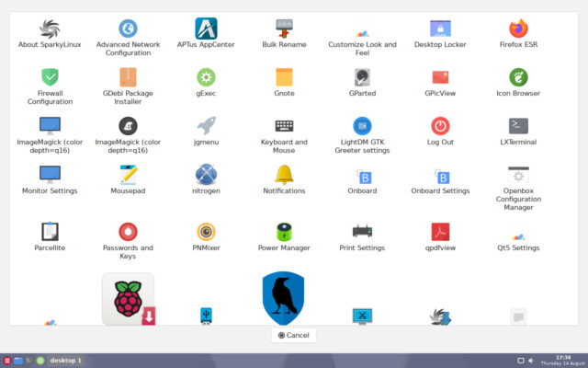Open nitrogen wallpaper setter

(206, 175)
